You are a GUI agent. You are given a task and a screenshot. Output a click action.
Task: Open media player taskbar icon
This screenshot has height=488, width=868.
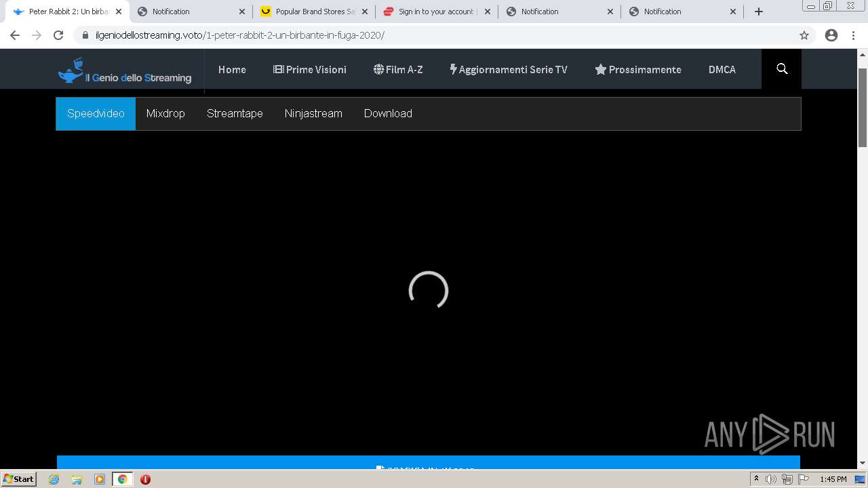tap(99, 479)
